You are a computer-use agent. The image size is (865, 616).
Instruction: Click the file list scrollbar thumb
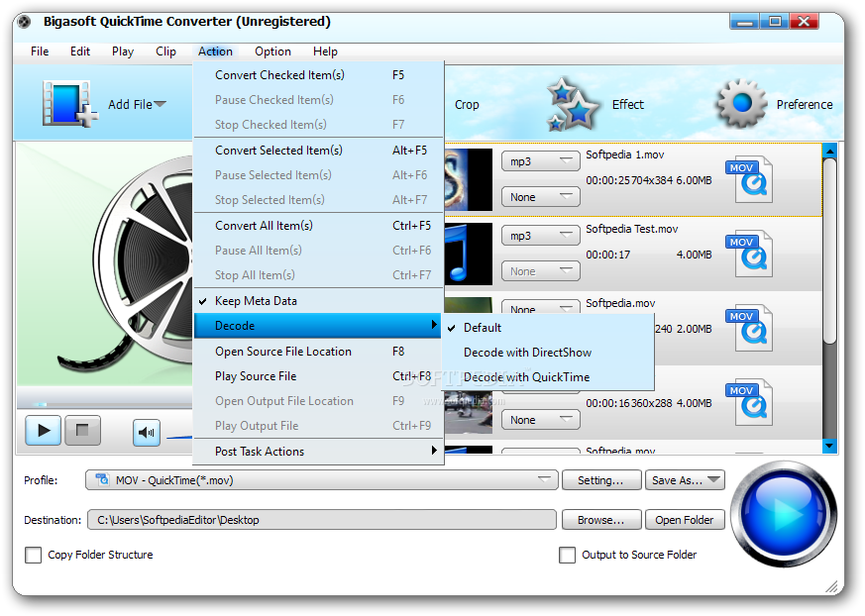[829, 251]
